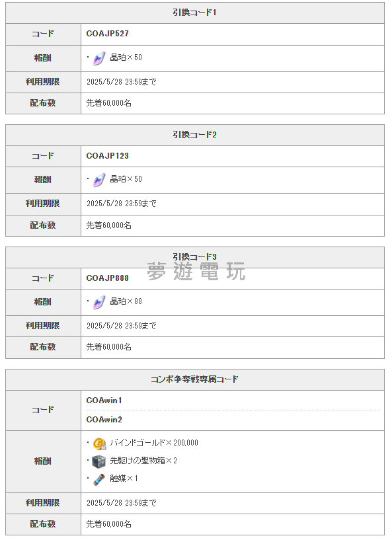
Task: Click the amber crystal icon in code 2 rewards
Action: coord(99,180)
